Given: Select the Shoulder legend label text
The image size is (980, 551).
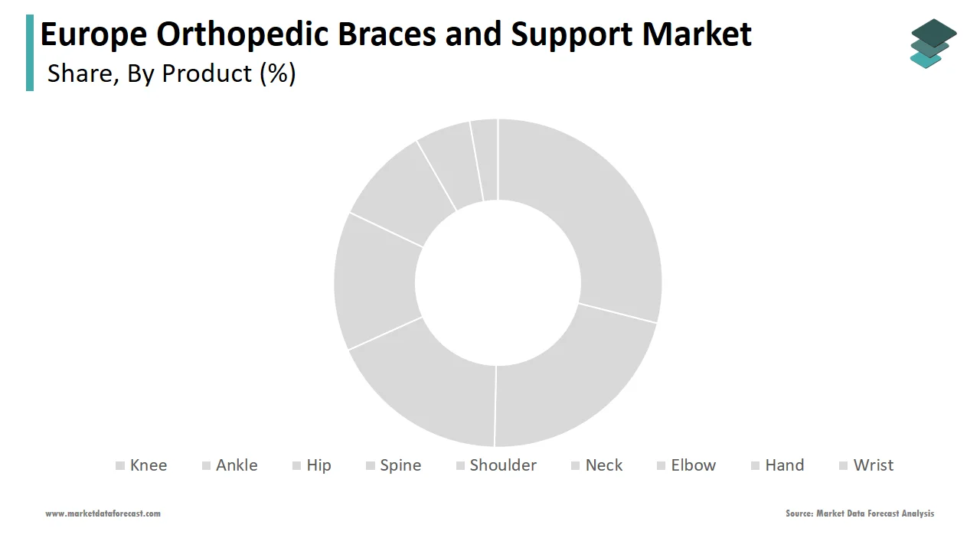Looking at the screenshot, I should [503, 465].
